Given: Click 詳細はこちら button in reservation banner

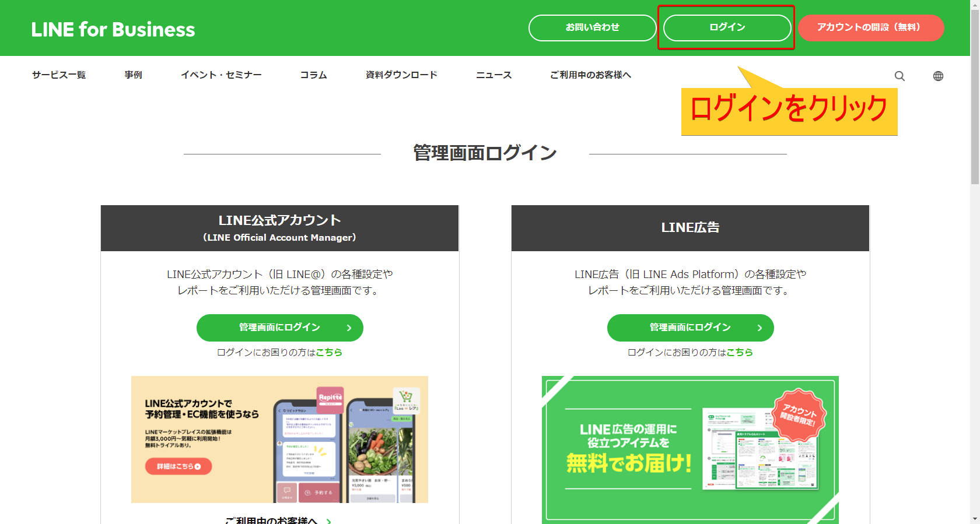Looking at the screenshot, I should click(x=178, y=466).
